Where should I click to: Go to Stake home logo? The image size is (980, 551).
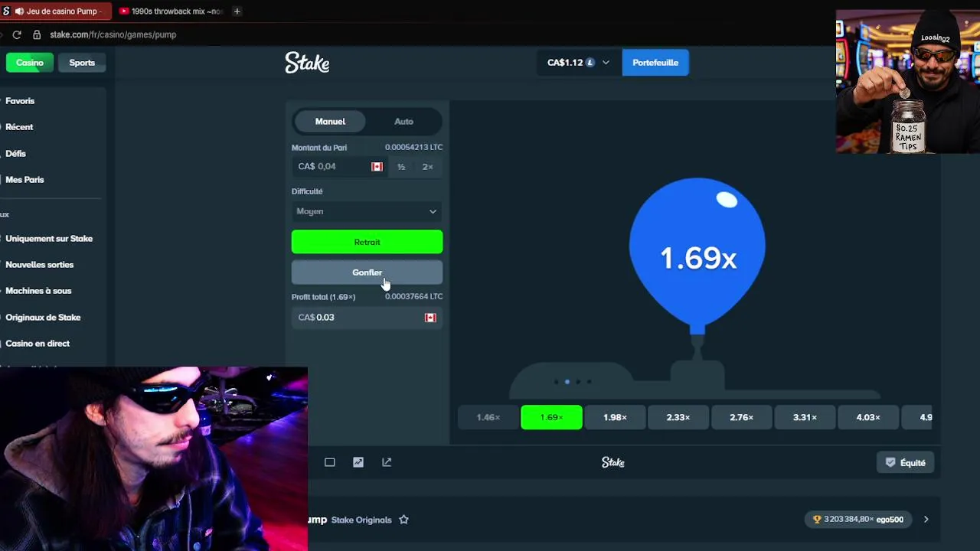pyautogui.click(x=307, y=63)
